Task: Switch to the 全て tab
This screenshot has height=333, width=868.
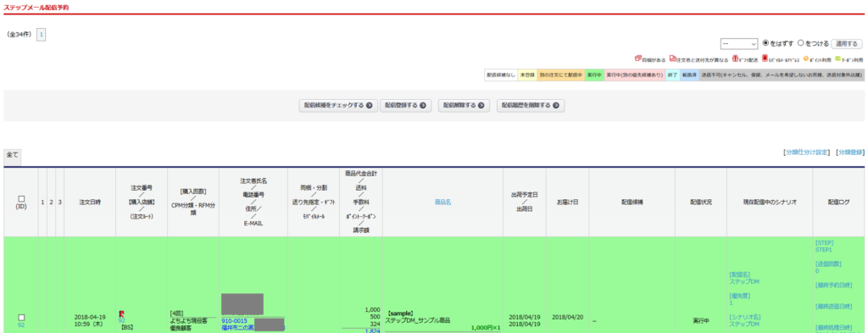Action: (12, 156)
